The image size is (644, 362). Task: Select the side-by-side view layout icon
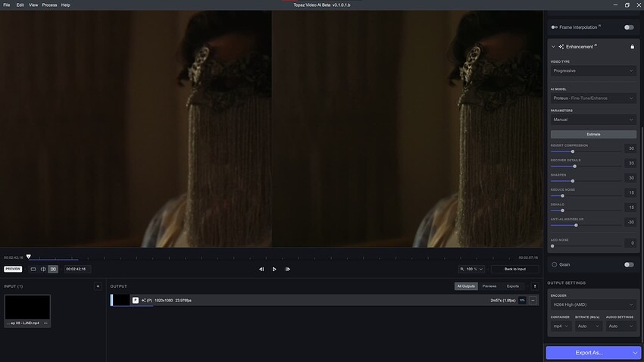pos(53,269)
